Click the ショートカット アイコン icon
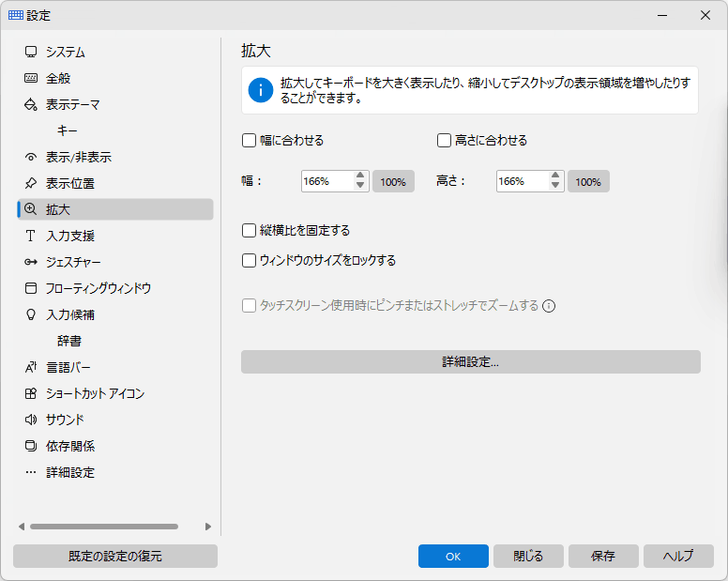 (x=31, y=394)
